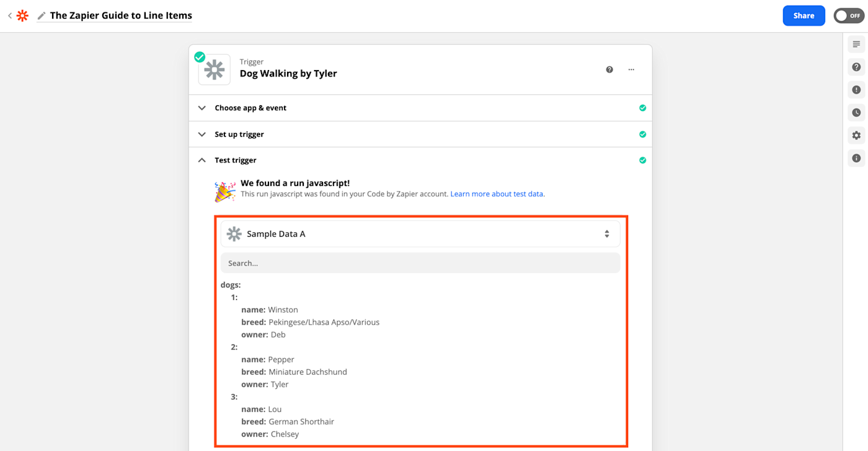Expand the 'Choose app & event' section
Viewport: 868px width, 451px height.
[420, 108]
